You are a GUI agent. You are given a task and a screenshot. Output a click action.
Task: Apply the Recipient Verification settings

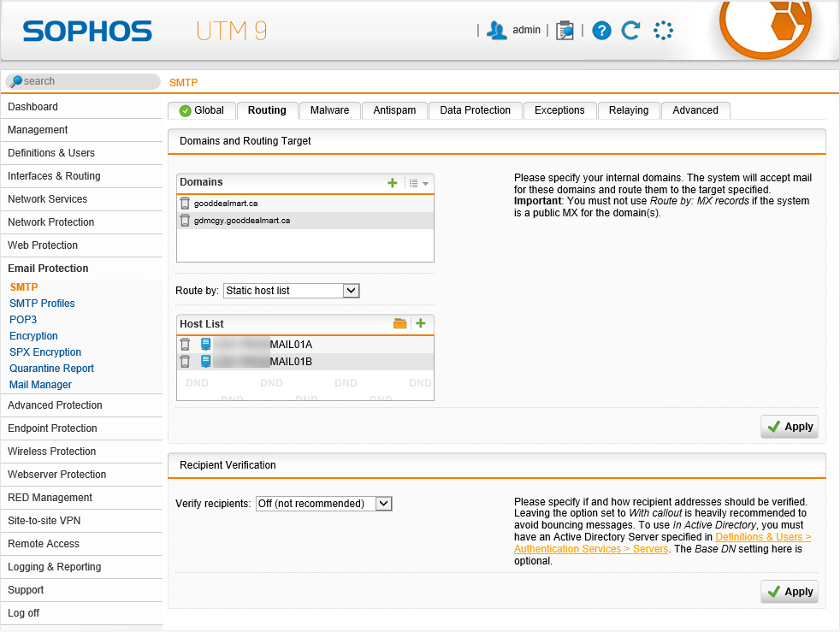(790, 592)
